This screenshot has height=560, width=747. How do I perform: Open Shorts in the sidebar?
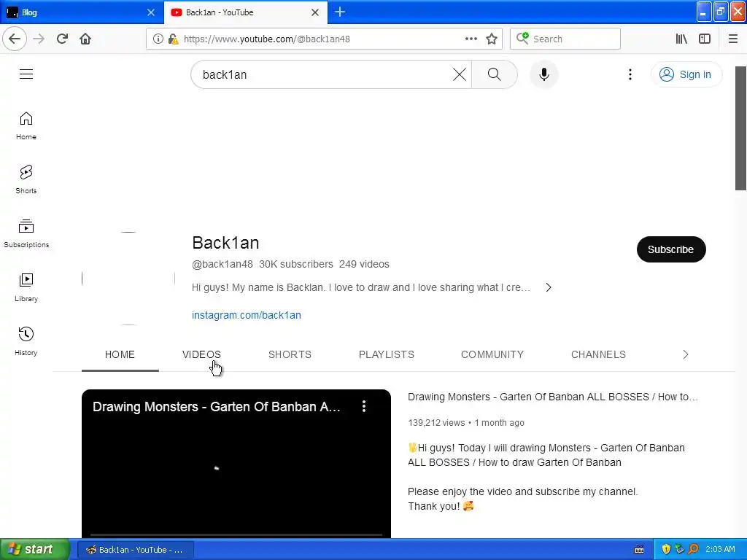tap(26, 179)
